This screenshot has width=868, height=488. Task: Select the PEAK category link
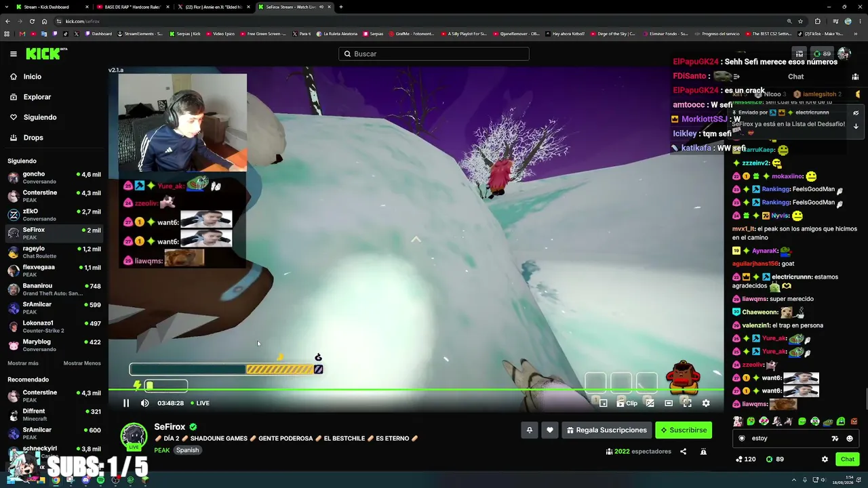[x=161, y=450]
